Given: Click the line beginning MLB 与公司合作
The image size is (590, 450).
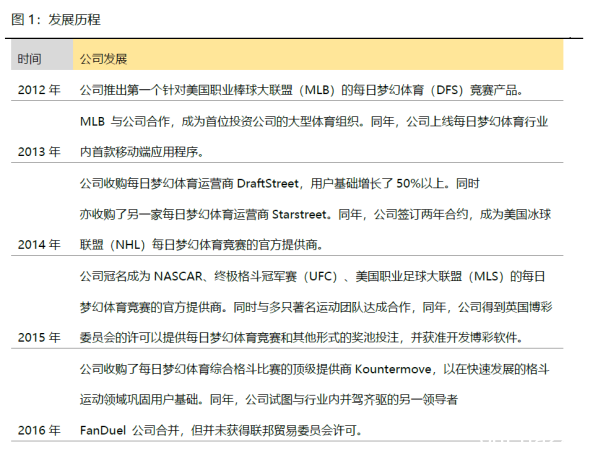Looking at the screenshot, I should [x=314, y=122].
